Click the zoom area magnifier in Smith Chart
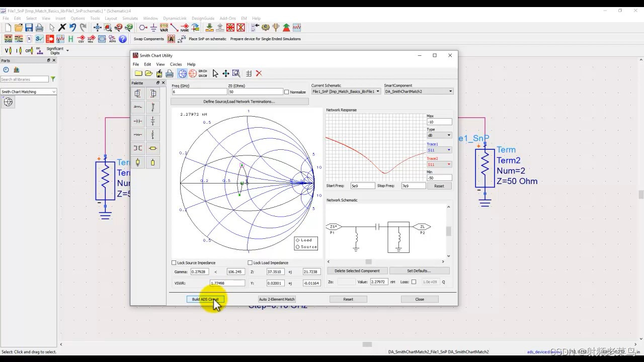This screenshot has height=362, width=644. click(x=236, y=73)
